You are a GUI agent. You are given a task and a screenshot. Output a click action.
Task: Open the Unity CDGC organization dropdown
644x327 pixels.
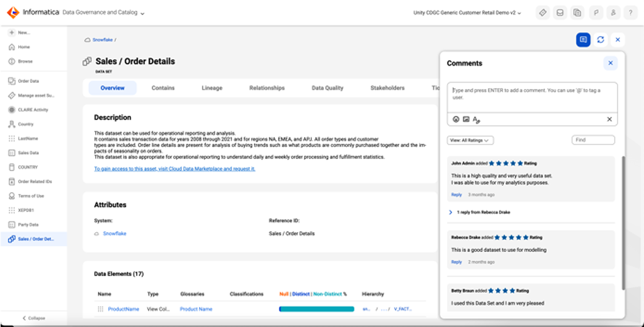coord(467,13)
